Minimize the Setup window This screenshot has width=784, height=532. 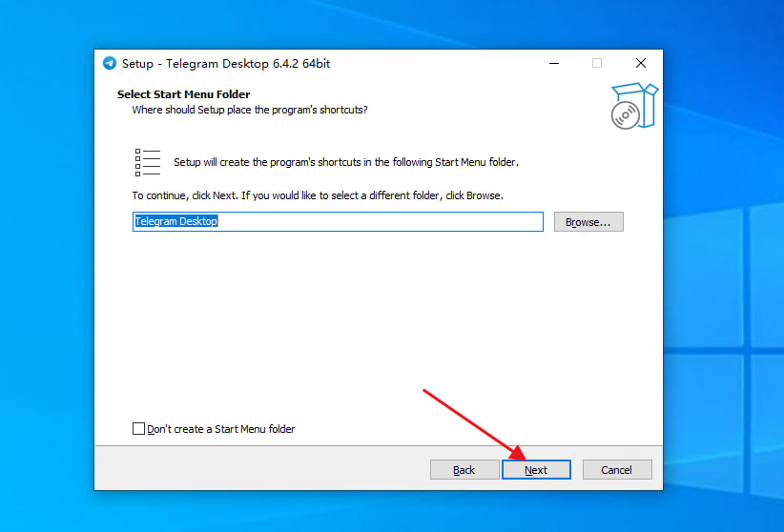pyautogui.click(x=553, y=64)
